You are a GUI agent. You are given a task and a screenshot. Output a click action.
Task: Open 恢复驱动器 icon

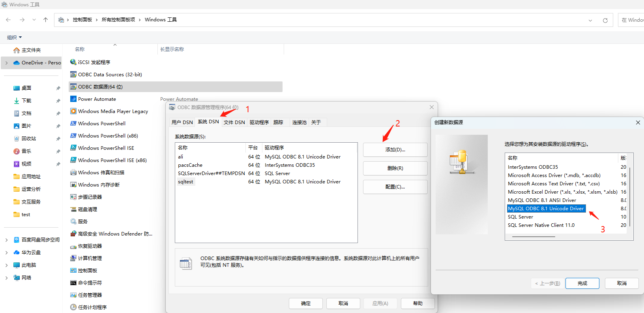coord(73,246)
